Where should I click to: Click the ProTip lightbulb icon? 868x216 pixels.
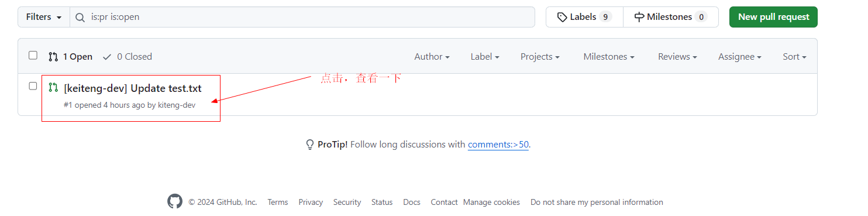coord(310,145)
